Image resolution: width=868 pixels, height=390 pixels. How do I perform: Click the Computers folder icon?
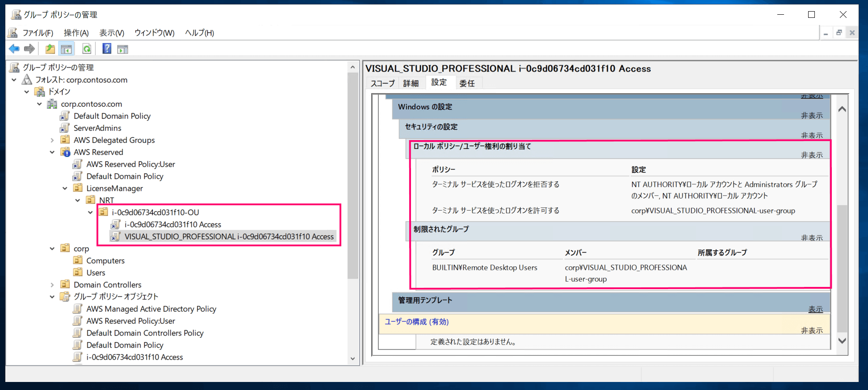(x=78, y=260)
